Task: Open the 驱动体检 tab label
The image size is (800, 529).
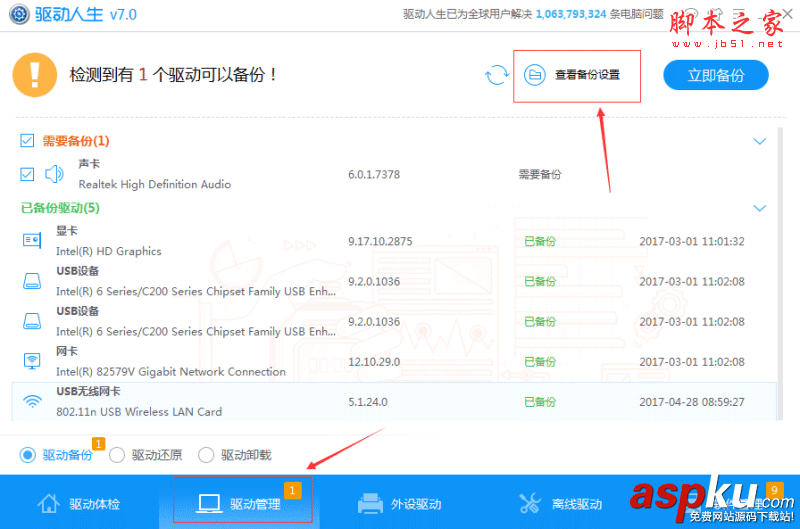Action: [x=95, y=504]
